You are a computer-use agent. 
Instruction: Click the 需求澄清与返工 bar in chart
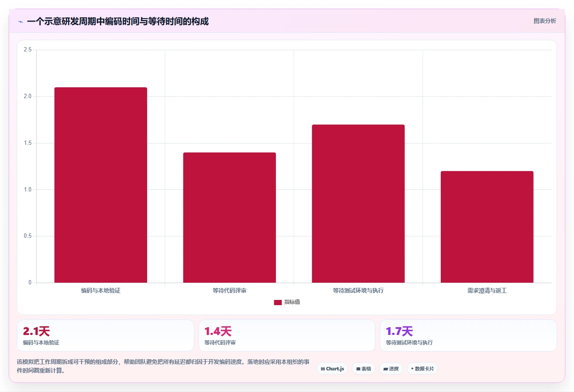487,227
